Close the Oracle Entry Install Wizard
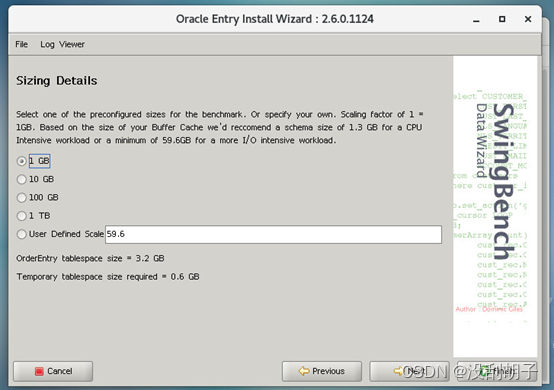Screen dimensions: 554x390 point(528,19)
